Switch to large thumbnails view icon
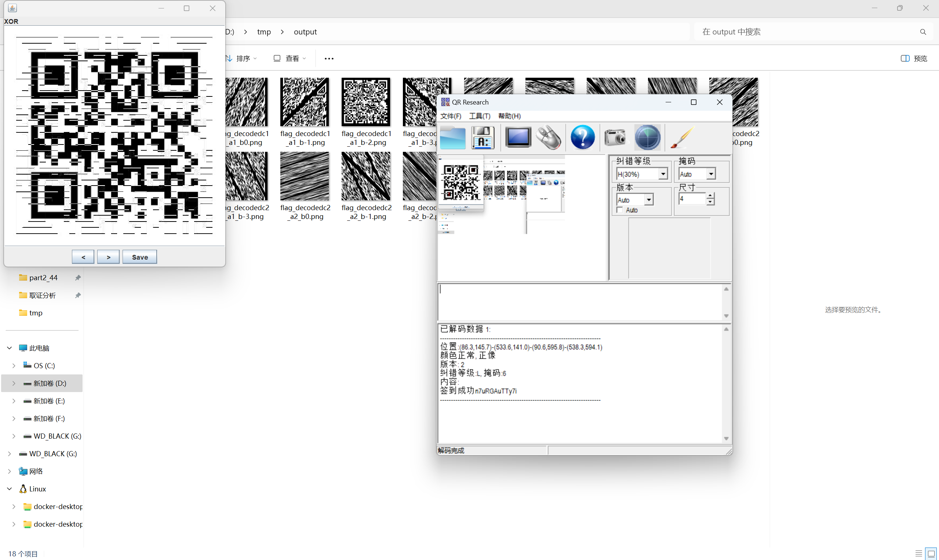 click(931, 554)
